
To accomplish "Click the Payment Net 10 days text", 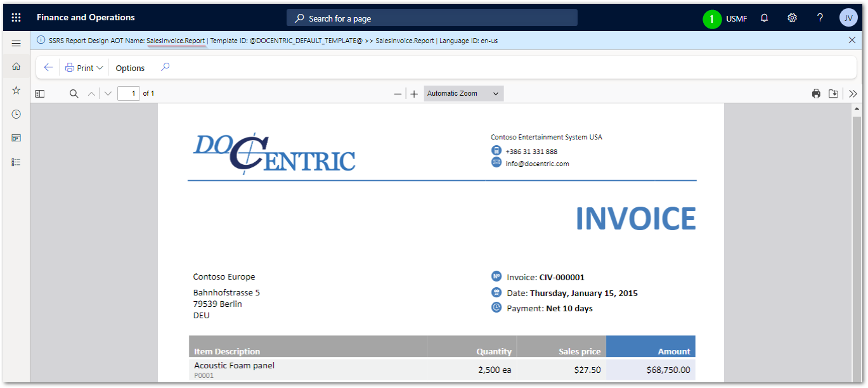I will click(550, 309).
